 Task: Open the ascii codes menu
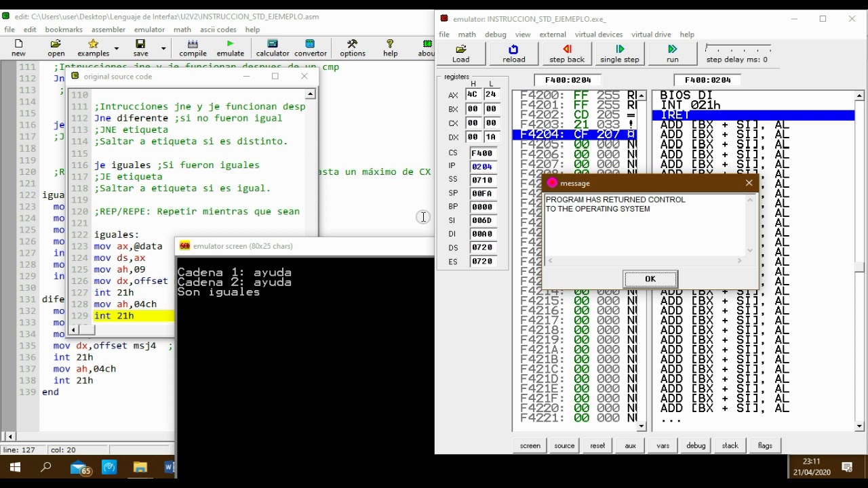[x=218, y=30]
